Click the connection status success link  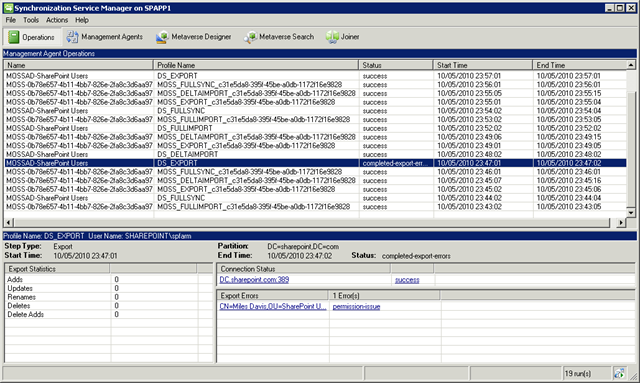(x=407, y=280)
